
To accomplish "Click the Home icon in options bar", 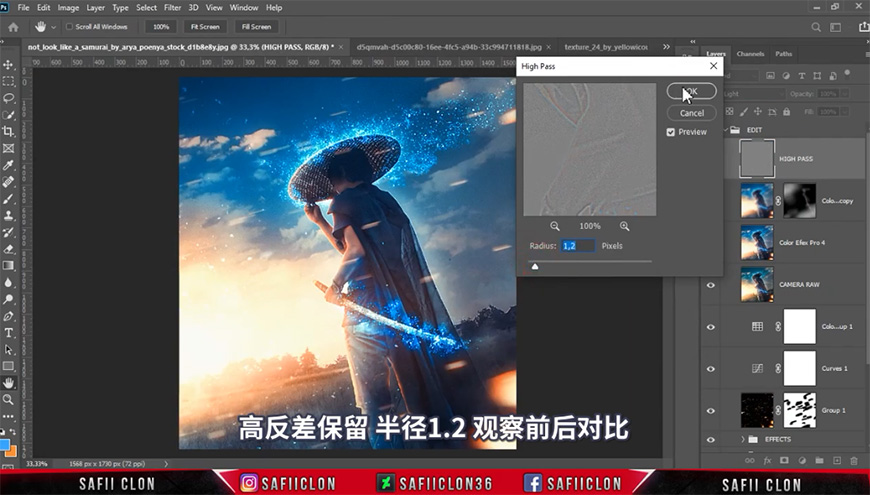I will [13, 27].
